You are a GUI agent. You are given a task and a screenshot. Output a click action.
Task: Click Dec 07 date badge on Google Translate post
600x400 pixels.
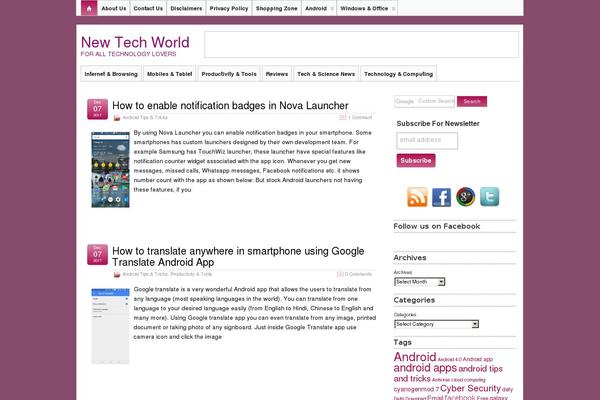coord(97,255)
